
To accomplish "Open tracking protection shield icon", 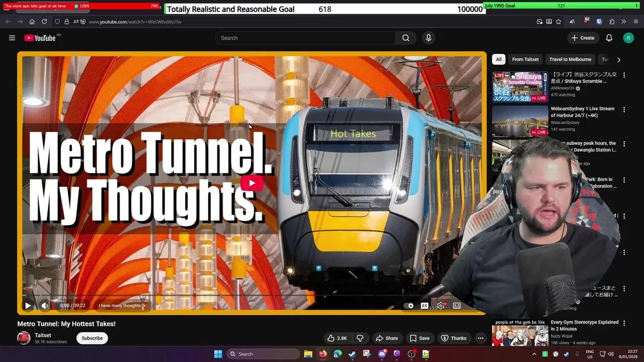I will 57,22.
